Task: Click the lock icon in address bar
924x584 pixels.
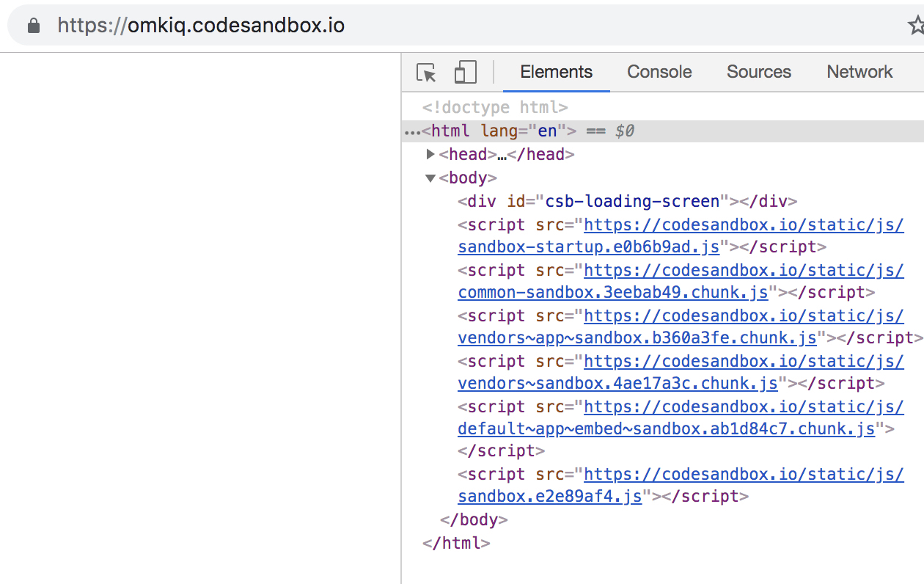Action: (x=33, y=26)
